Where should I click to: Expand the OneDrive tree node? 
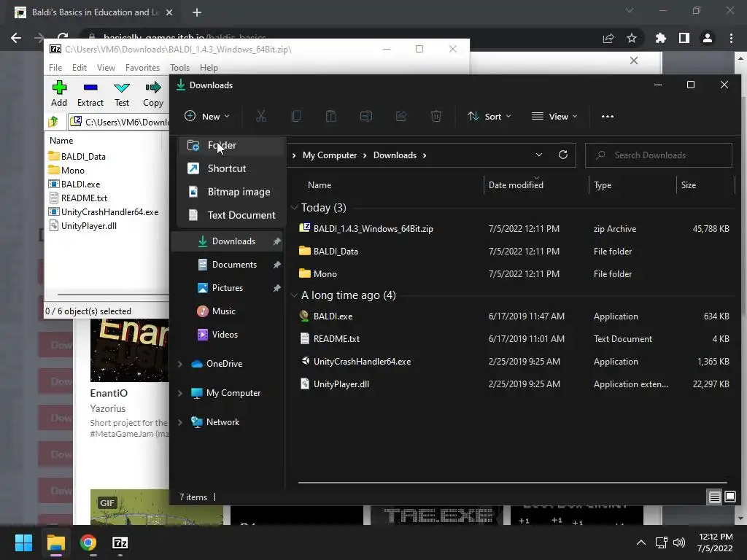180,364
